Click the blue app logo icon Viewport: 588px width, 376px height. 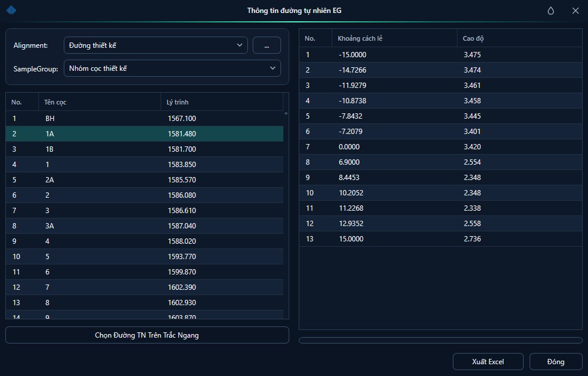(x=11, y=10)
